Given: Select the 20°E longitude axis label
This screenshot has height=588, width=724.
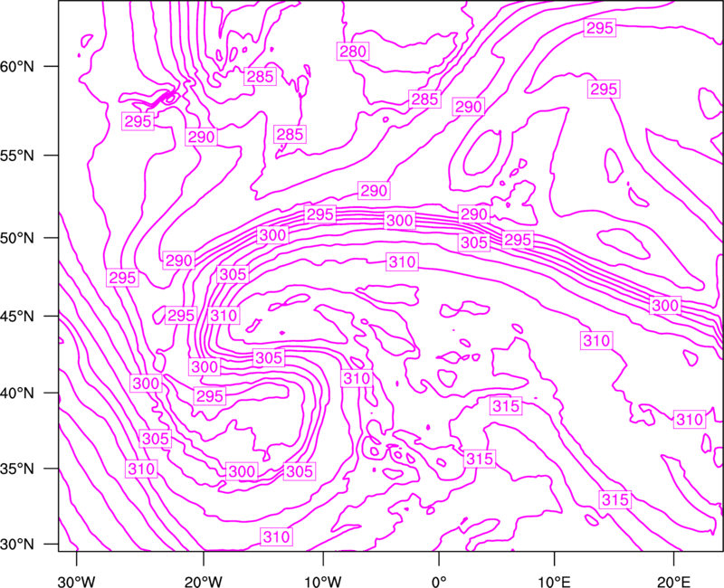Looking at the screenshot, I should coord(673,582).
